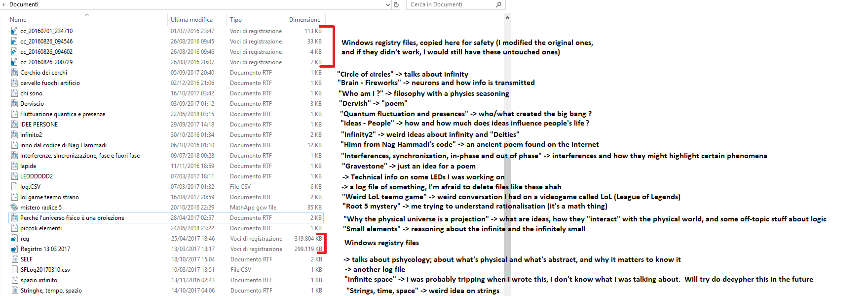The image size is (868, 296).
Task: Click the 319.804 KB size of reg
Action: 308,238
